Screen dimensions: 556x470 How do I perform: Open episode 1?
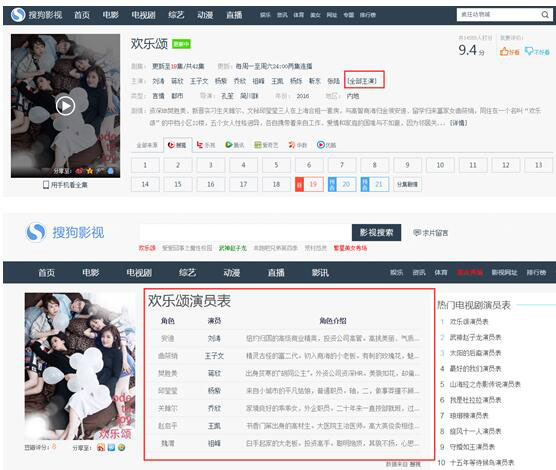[145, 165]
